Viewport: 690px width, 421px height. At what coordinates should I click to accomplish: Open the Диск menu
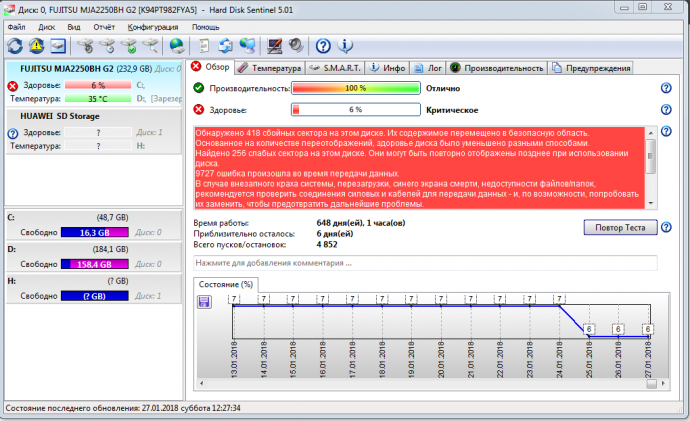click(47, 27)
